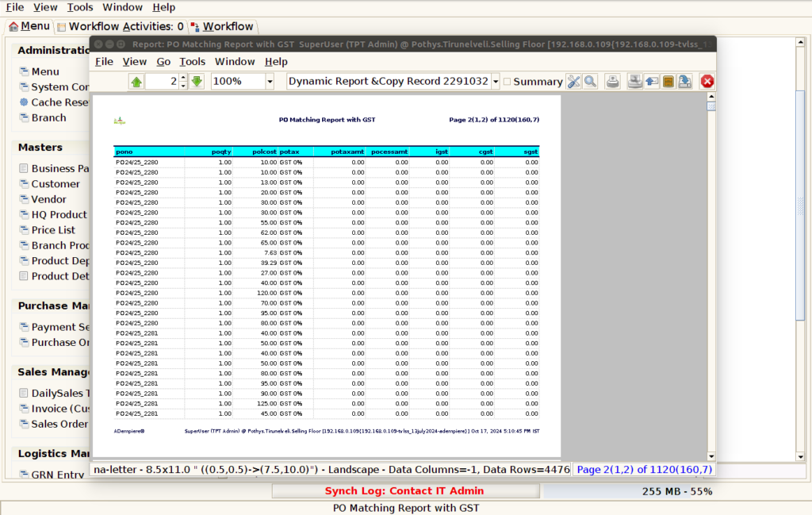Open the GRN Entry window item
Screen dimensions: 812x515
tap(52, 475)
